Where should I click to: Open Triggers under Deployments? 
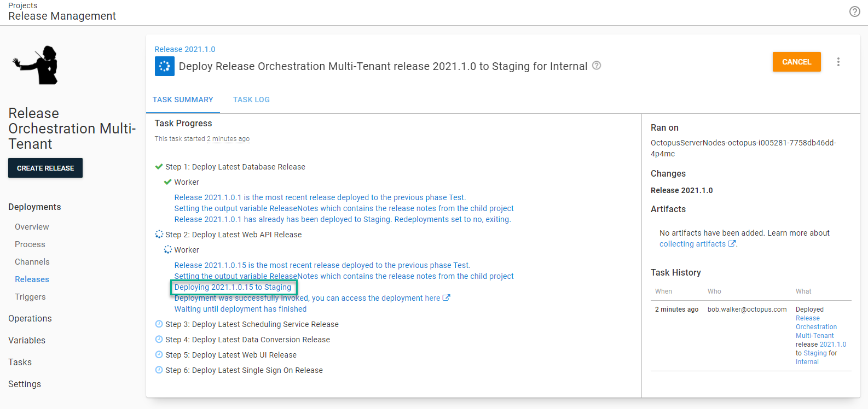[x=30, y=297]
